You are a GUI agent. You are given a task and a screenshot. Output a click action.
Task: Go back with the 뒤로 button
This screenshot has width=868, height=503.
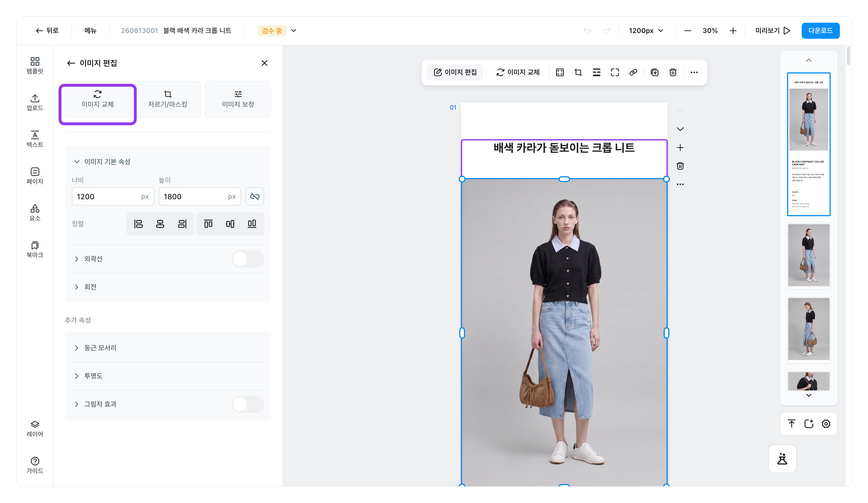[x=47, y=31]
